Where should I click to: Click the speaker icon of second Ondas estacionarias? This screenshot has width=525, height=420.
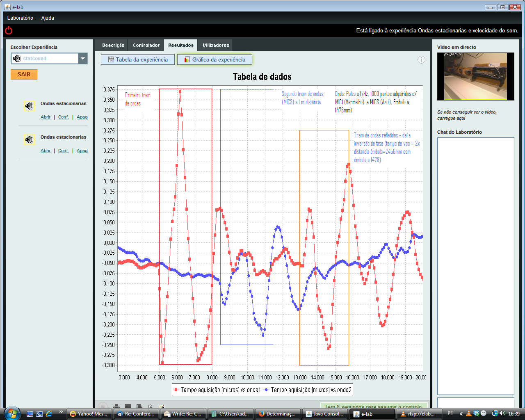click(29, 140)
